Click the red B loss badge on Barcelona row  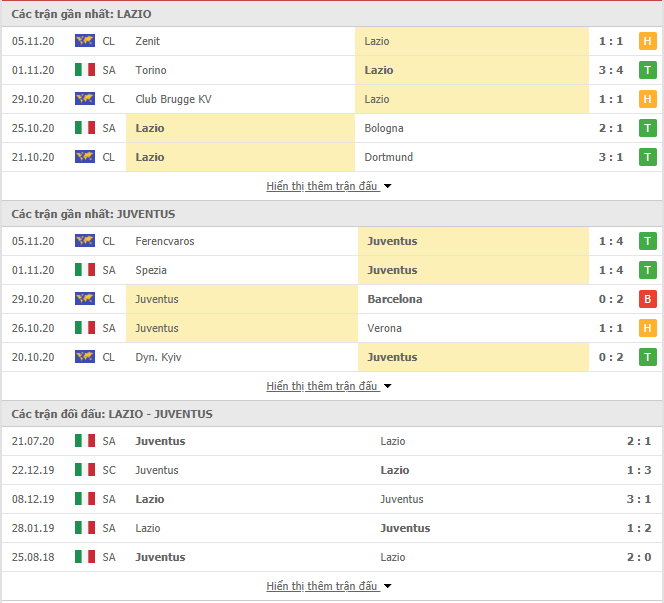click(x=647, y=299)
